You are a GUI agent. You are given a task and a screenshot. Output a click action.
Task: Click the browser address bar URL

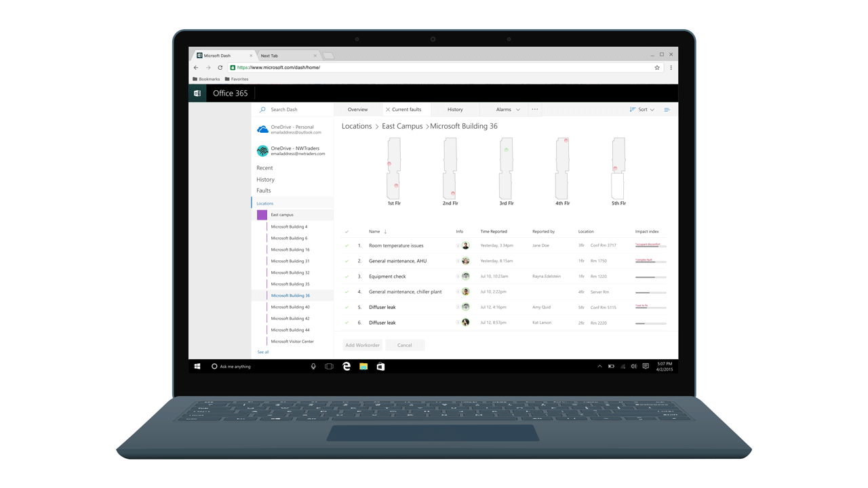tap(279, 68)
